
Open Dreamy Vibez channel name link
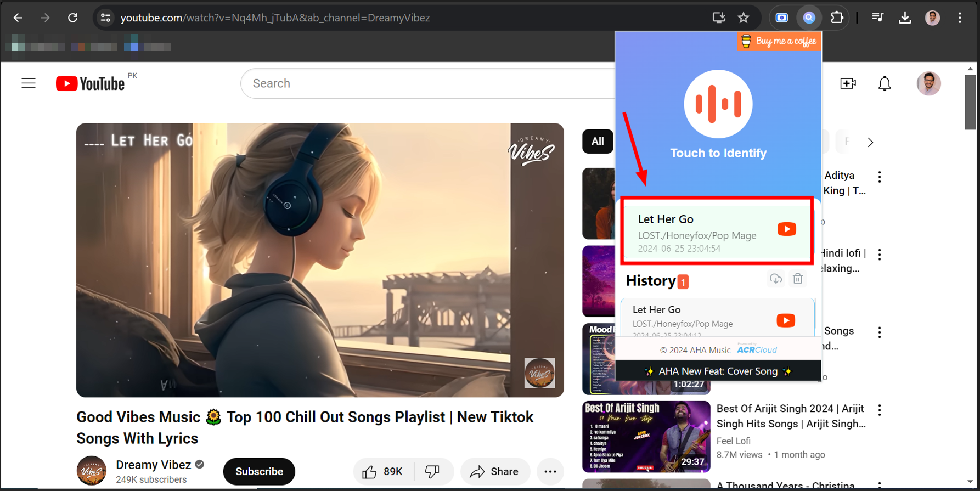click(x=153, y=465)
